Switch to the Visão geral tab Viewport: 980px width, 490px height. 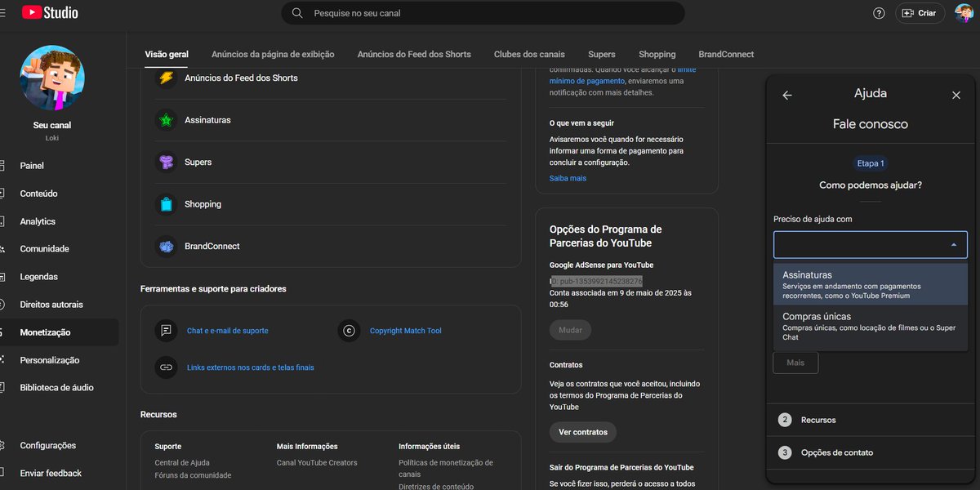coord(167,54)
